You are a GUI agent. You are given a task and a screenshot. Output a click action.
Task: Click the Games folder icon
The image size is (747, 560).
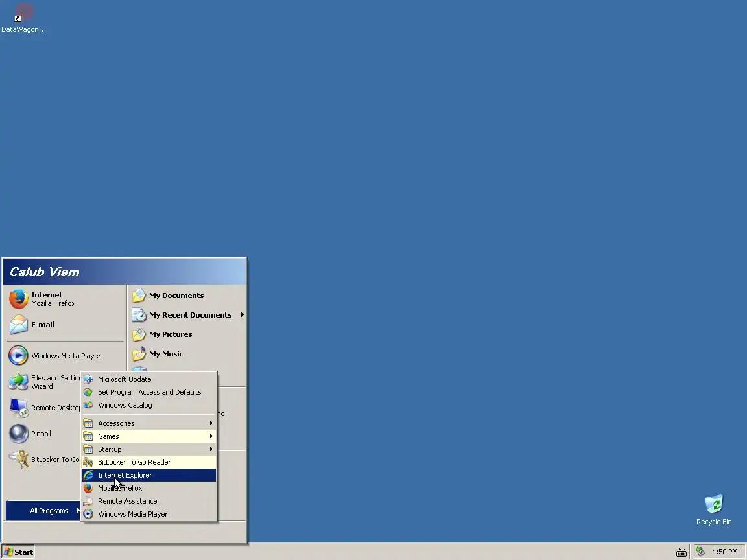tap(88, 436)
